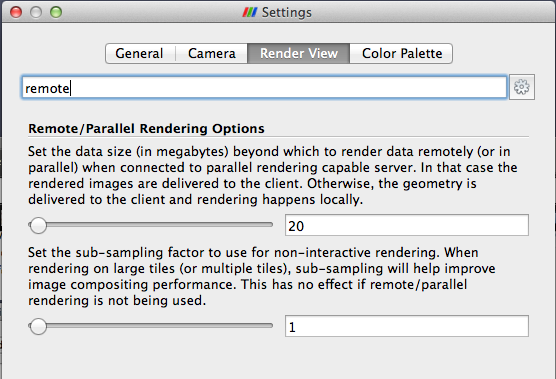
Task: Click the data size description paragraph
Action: pyautogui.click(x=272, y=175)
